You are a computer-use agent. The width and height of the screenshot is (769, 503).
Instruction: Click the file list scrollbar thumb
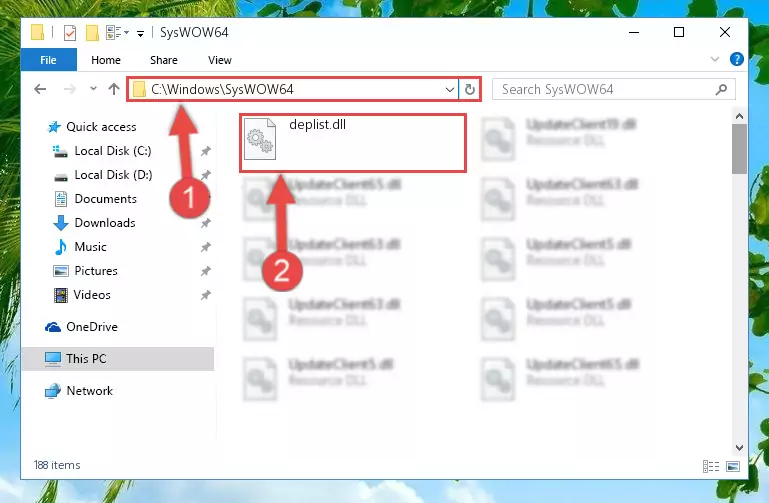pyautogui.click(x=739, y=149)
